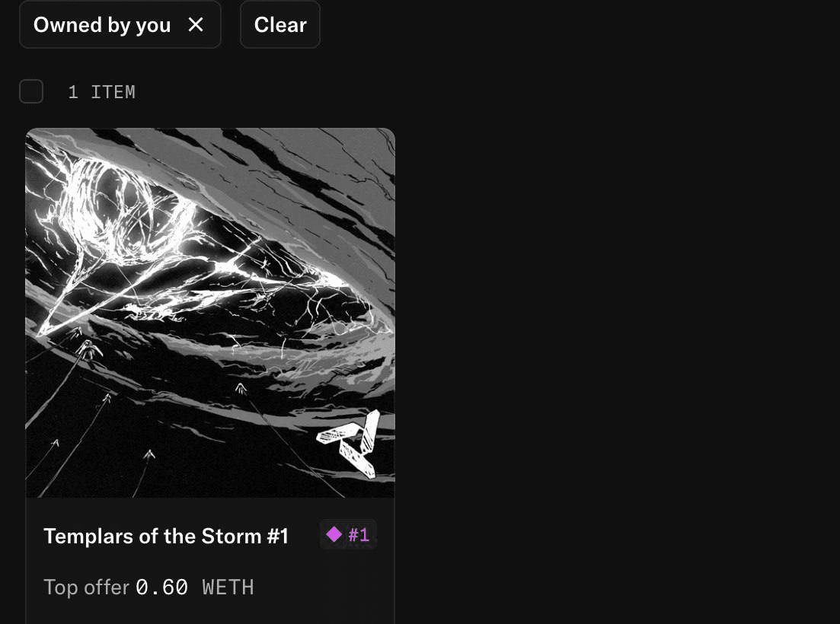The width and height of the screenshot is (840, 624).
Task: Click the Top offer label
Action: [x=86, y=587]
